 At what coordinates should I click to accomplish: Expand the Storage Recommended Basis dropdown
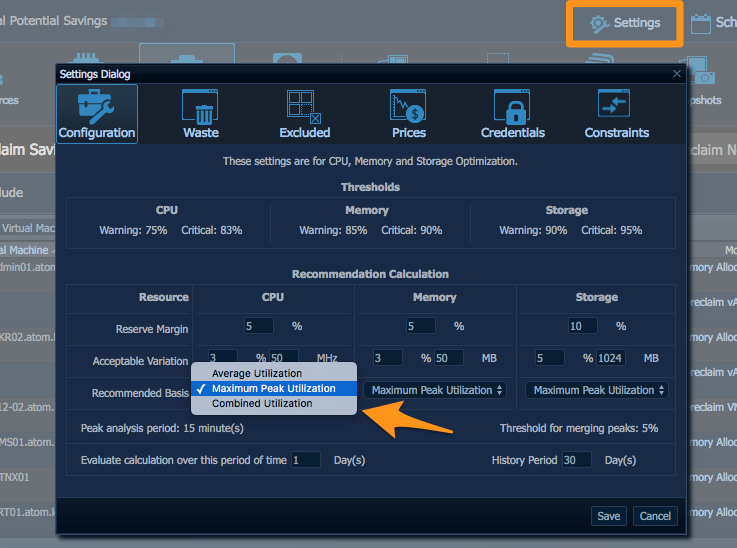[596, 390]
